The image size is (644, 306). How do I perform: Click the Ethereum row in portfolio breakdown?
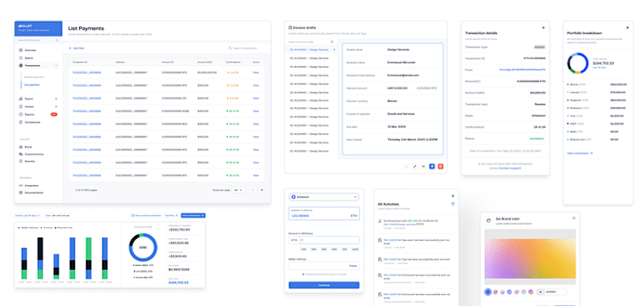[597, 108]
